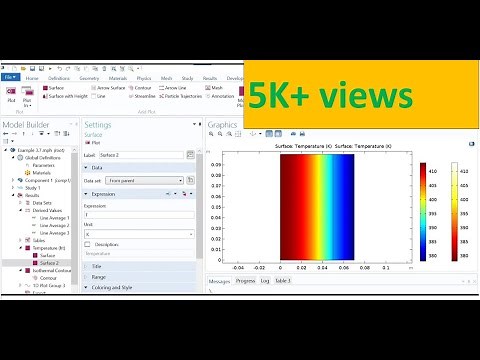Open the Study ribbon tab
Image resolution: width=480 pixels, height=360 pixels.
187,78
